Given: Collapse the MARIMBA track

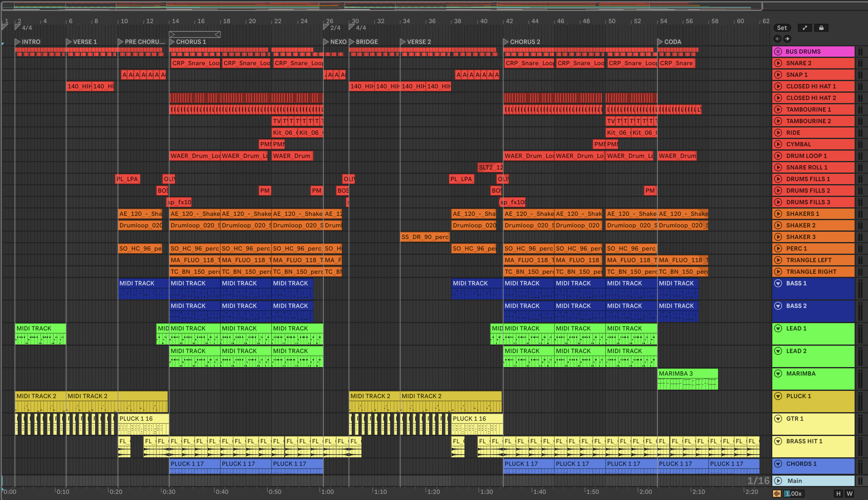Looking at the screenshot, I should coord(778,373).
